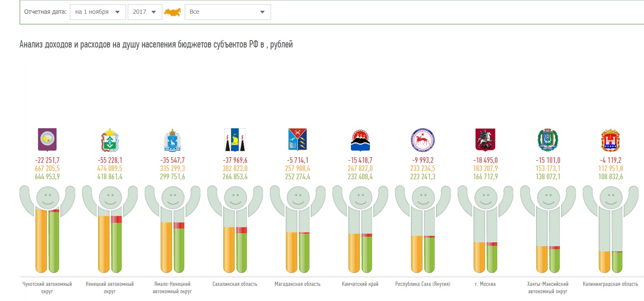Open the 'на 1 ноября' date dropdown
The width and height of the screenshot is (644, 301).
[x=98, y=12]
